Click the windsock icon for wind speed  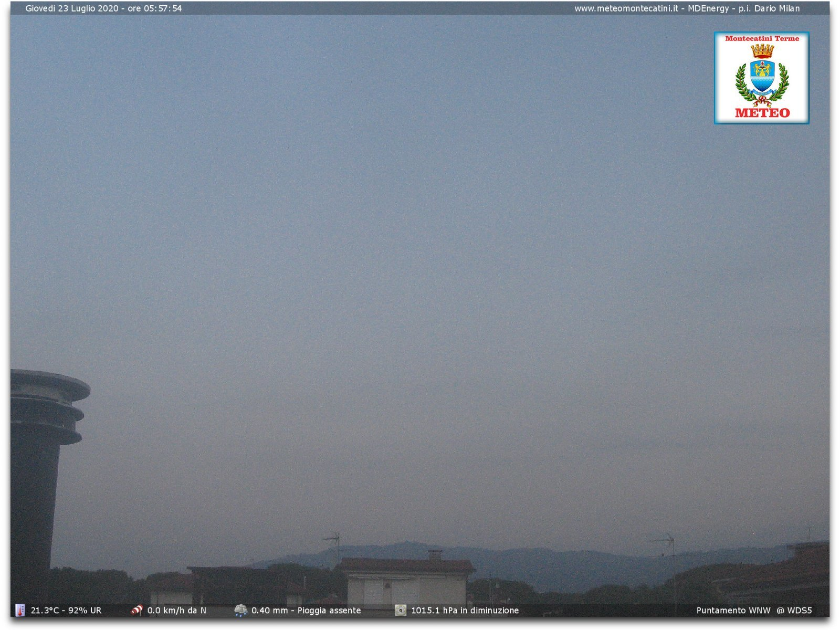[136, 610]
